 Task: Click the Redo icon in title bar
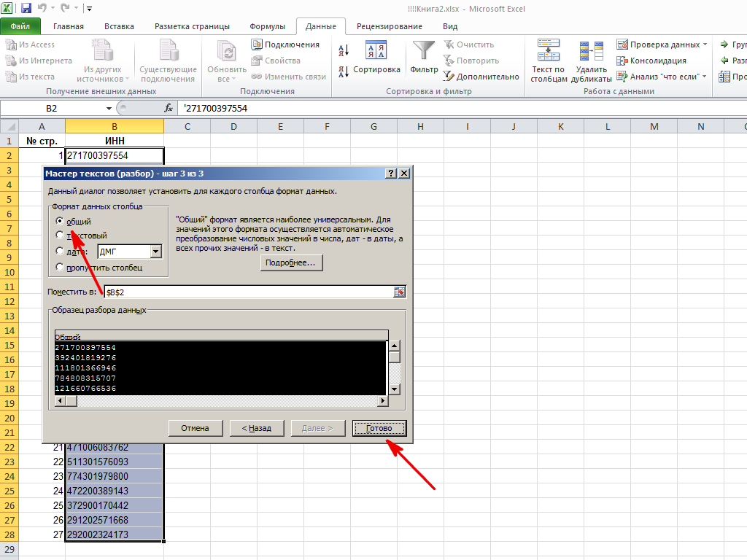pos(66,8)
